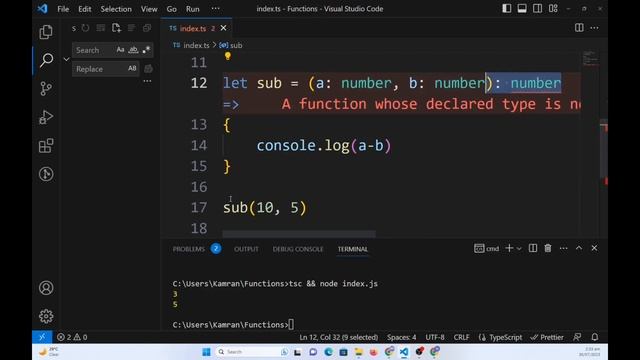The image size is (640, 360).
Task: Click the cmd terminal profile label
Action: pyautogui.click(x=487, y=248)
